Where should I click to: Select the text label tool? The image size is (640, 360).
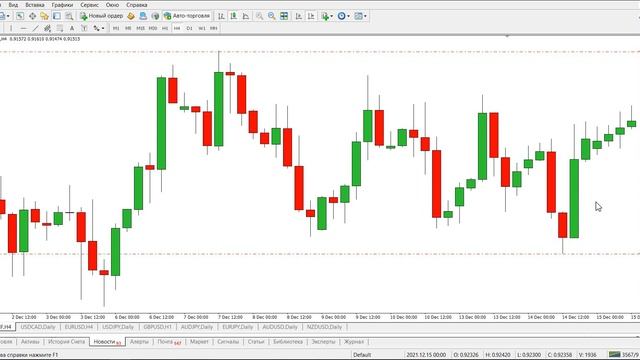(84, 28)
